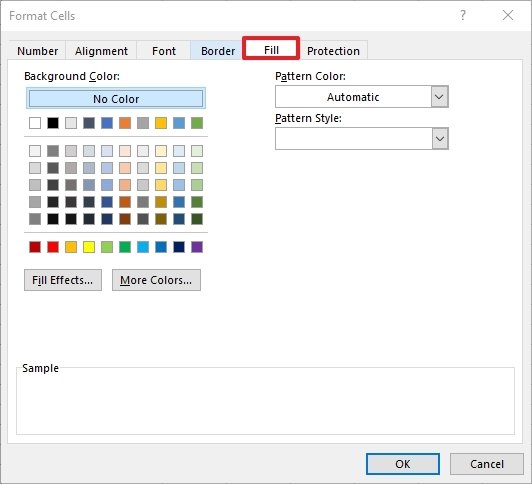
Task: Select the purple standard color swatch
Action: pos(197,247)
